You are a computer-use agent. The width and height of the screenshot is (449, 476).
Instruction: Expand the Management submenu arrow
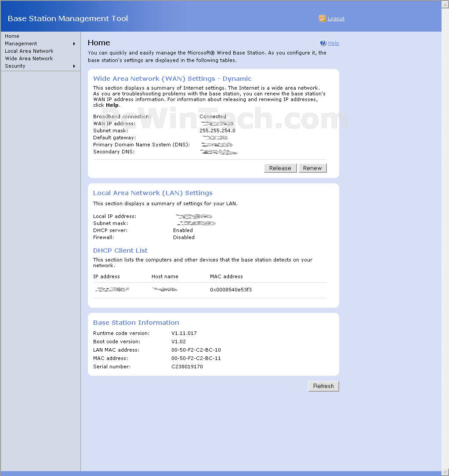pyautogui.click(x=74, y=44)
